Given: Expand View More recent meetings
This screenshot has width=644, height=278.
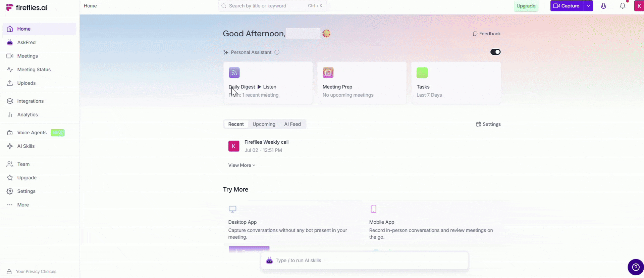Looking at the screenshot, I should 242,165.
